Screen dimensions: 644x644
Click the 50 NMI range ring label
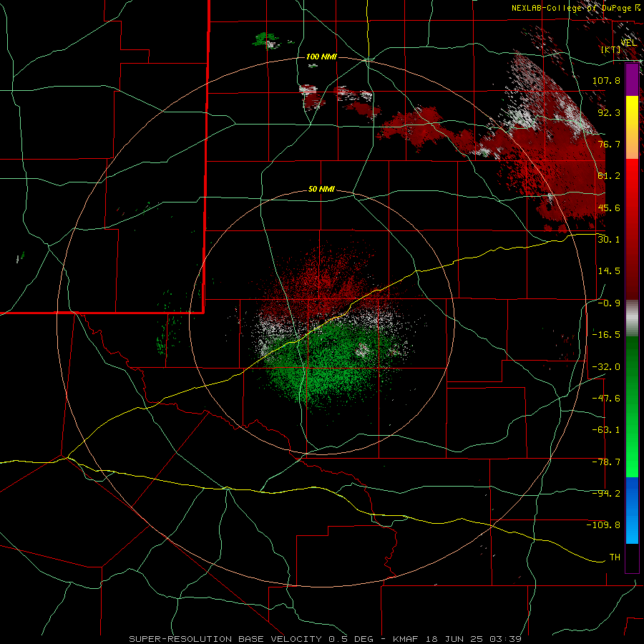[x=321, y=189]
